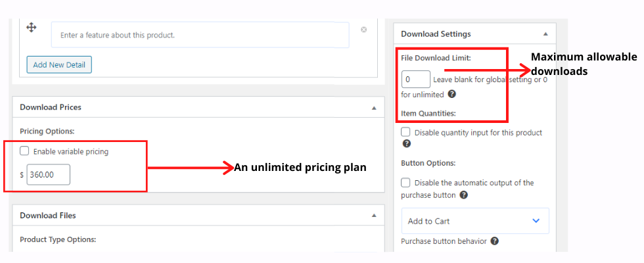Click the File Download Limit number field
This screenshot has width=644, height=263.
[x=415, y=80]
